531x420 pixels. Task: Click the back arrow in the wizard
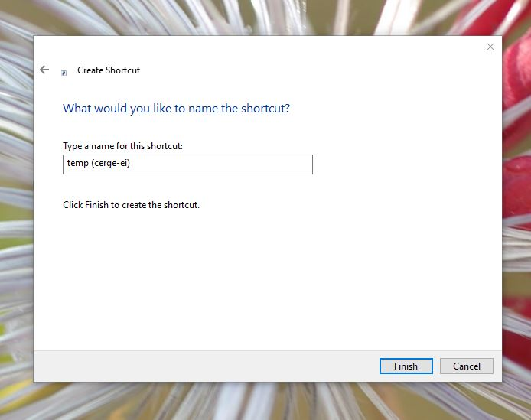click(44, 70)
